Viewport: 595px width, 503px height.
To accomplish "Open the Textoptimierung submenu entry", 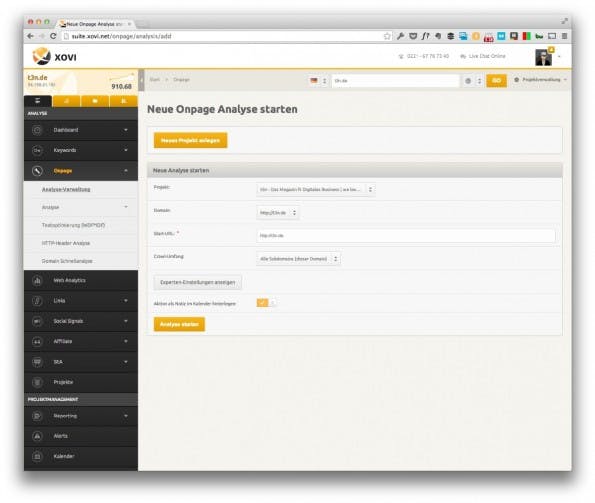I will point(73,225).
